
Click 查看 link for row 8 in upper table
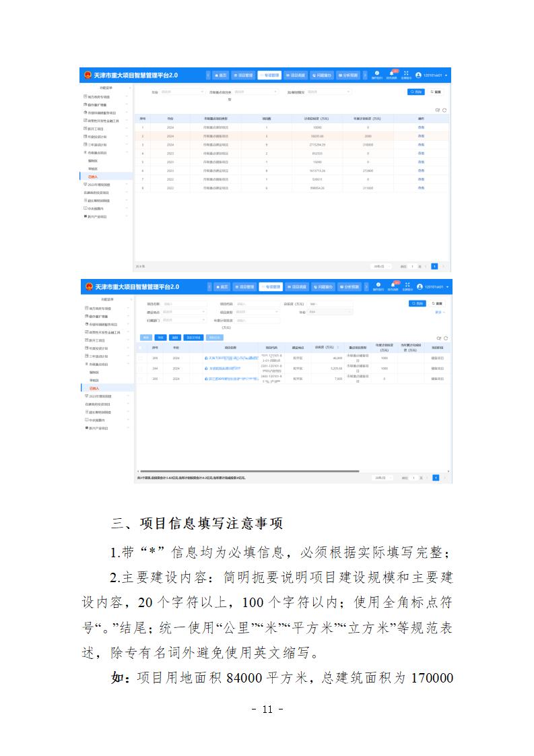(421, 188)
